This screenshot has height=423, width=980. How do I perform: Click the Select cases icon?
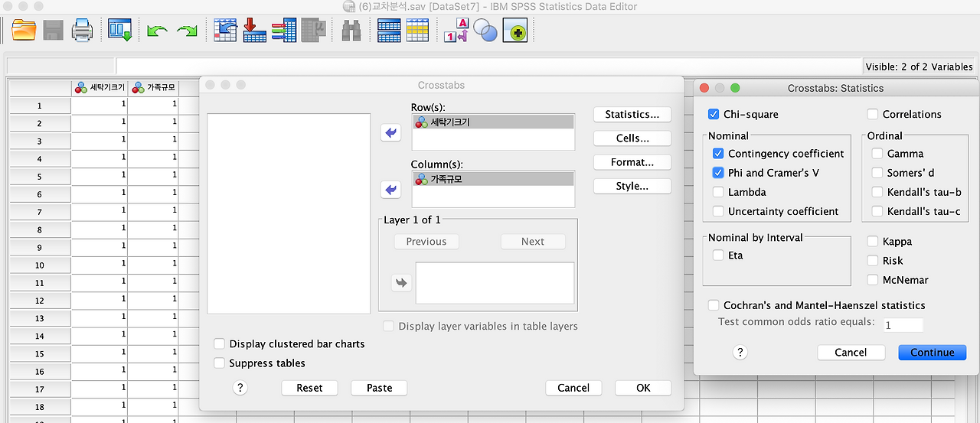click(417, 31)
